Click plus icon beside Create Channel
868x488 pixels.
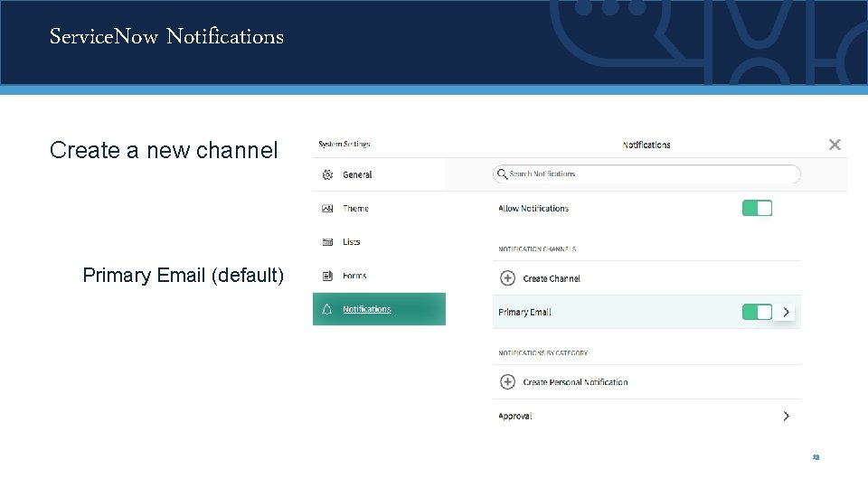point(507,278)
